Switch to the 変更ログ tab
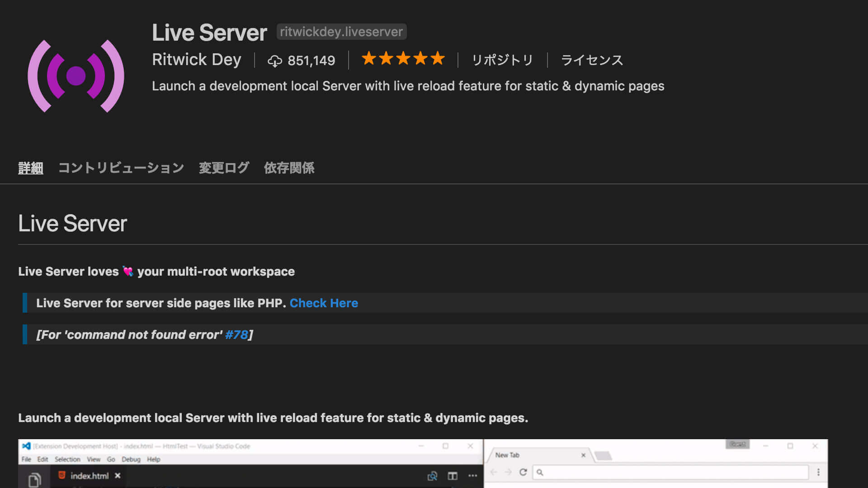Image resolution: width=868 pixels, height=488 pixels. (223, 168)
